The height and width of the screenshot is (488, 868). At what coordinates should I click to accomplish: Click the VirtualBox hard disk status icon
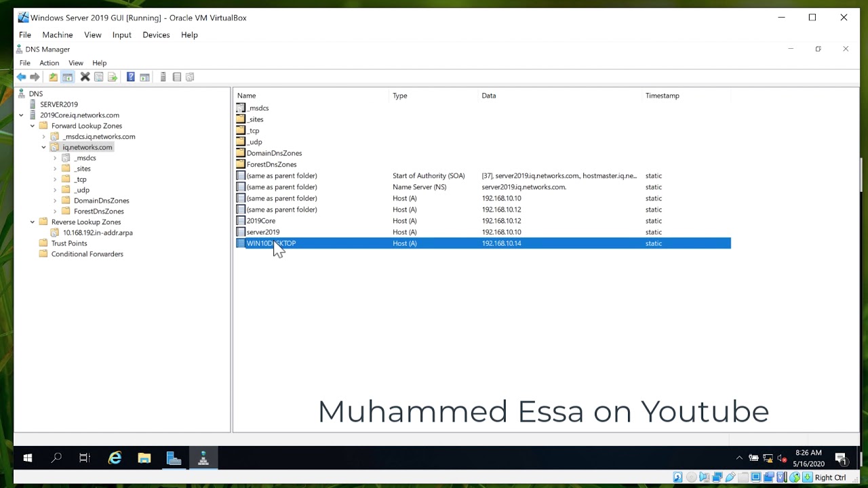(x=677, y=478)
